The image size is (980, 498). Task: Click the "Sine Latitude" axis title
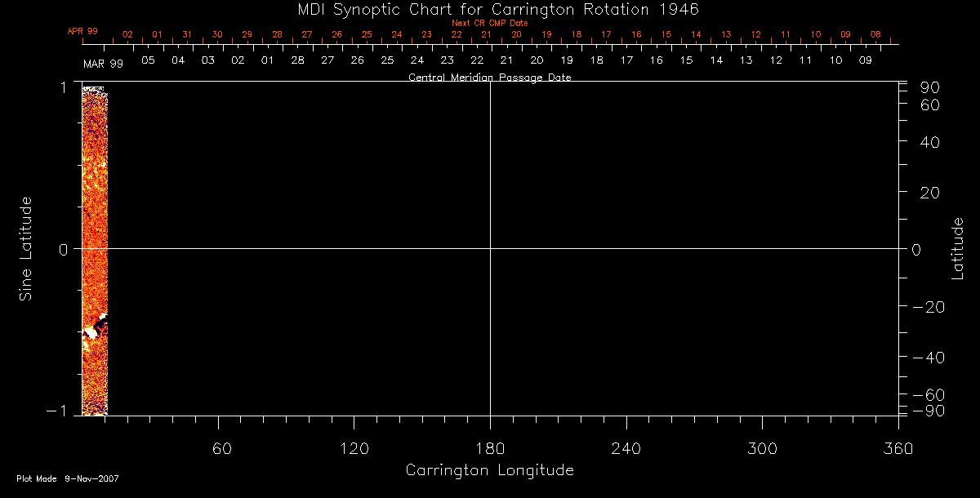tap(26, 248)
